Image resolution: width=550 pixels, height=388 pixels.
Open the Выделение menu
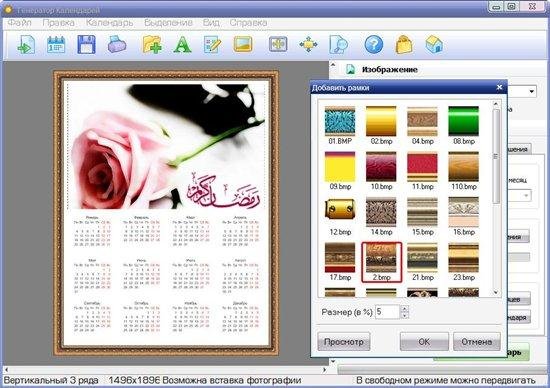pyautogui.click(x=168, y=23)
